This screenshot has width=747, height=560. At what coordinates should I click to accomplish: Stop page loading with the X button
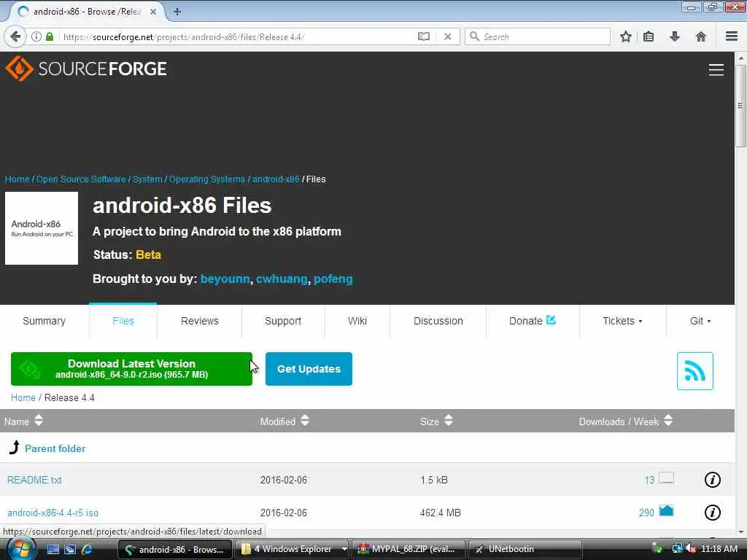pyautogui.click(x=448, y=36)
